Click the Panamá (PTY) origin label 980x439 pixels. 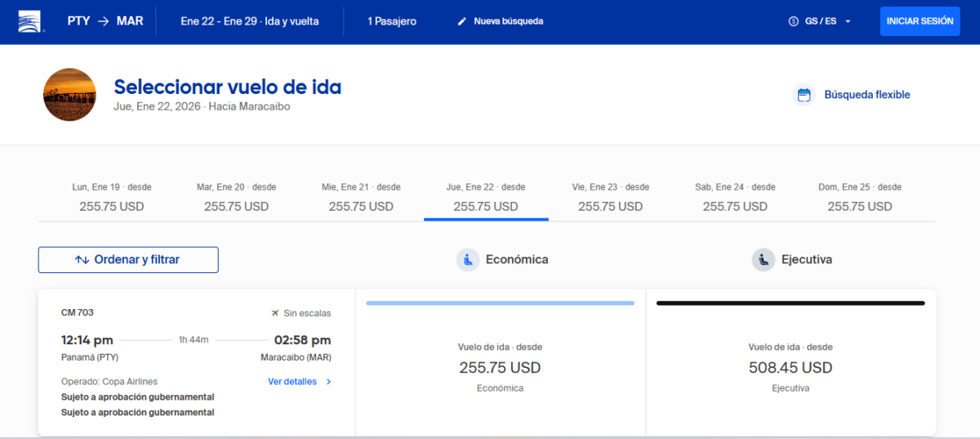(x=90, y=358)
